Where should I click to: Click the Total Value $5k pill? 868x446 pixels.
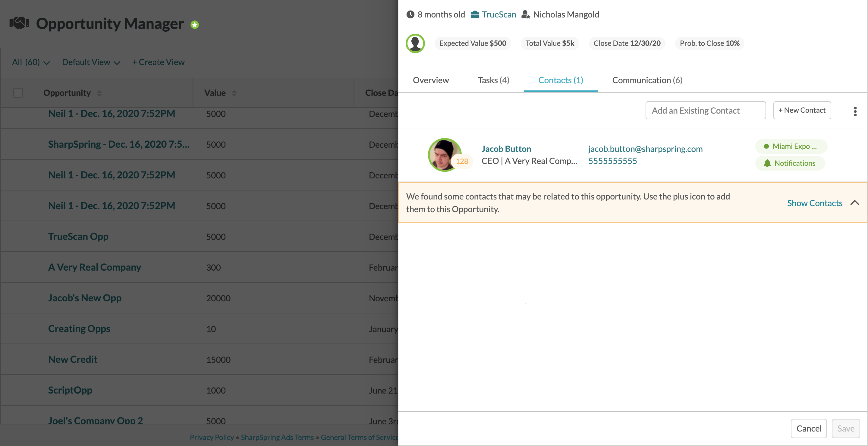pos(549,43)
